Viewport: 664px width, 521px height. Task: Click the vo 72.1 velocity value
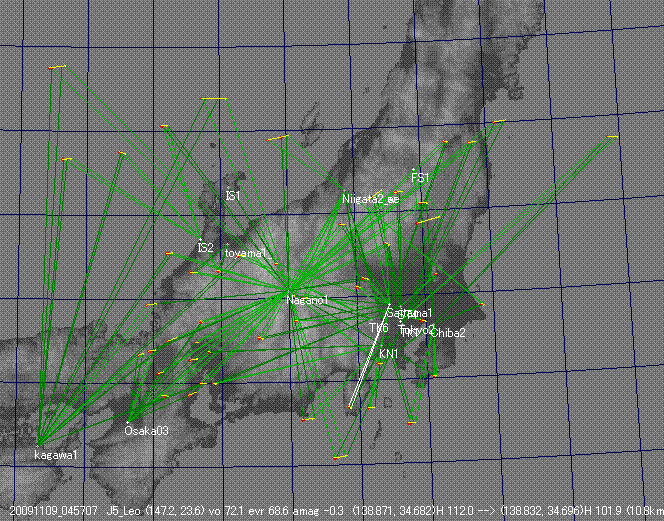[x=227, y=511]
